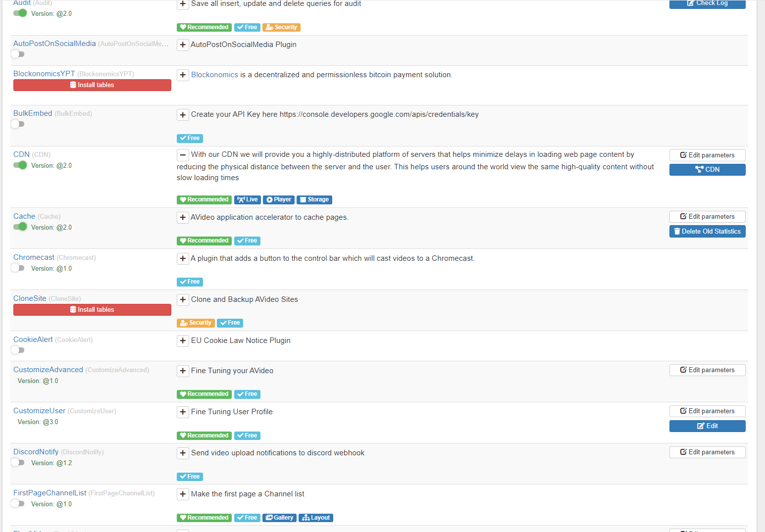This screenshot has width=765, height=532.
Task: Click the Free badge on Chromecast plugin
Action: pyautogui.click(x=190, y=282)
